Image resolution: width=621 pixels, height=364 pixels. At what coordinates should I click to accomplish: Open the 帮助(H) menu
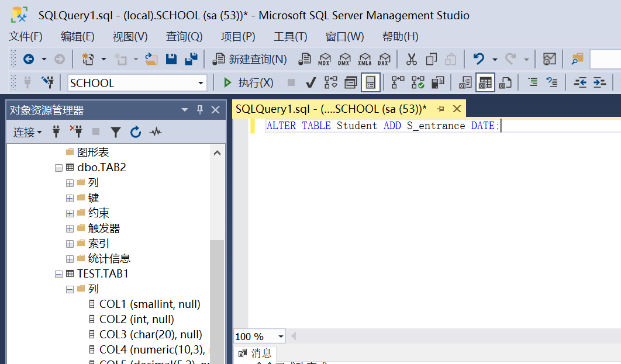401,37
